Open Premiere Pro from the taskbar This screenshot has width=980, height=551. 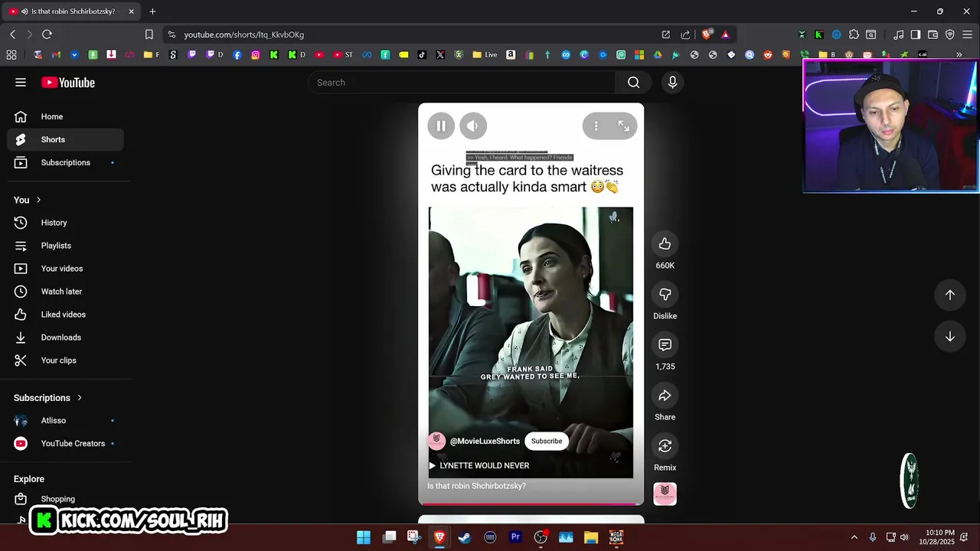click(515, 537)
